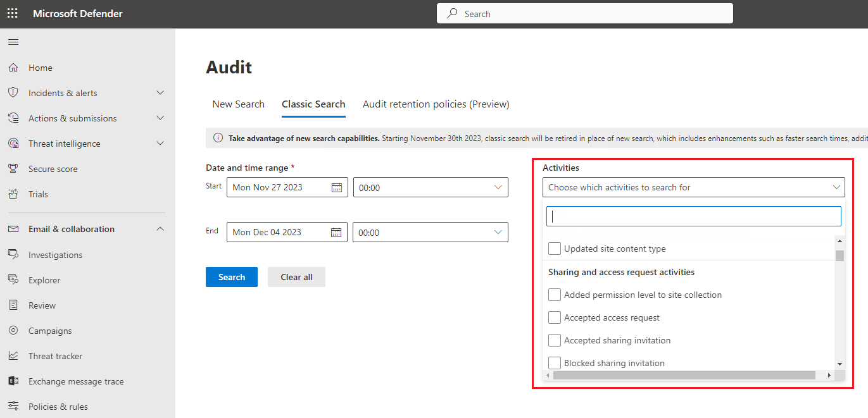Image resolution: width=868 pixels, height=418 pixels.
Task: Click the Explorer icon under Email & collaboration
Action: (x=13, y=280)
